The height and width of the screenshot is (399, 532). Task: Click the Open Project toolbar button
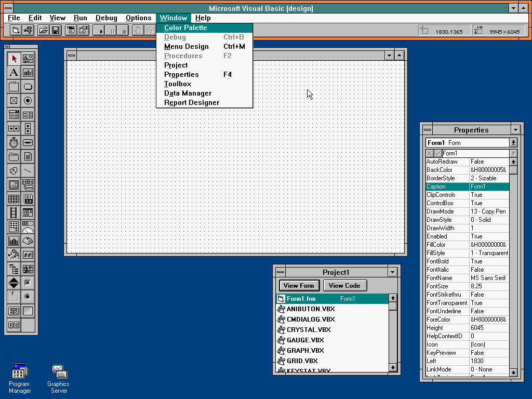(43, 31)
